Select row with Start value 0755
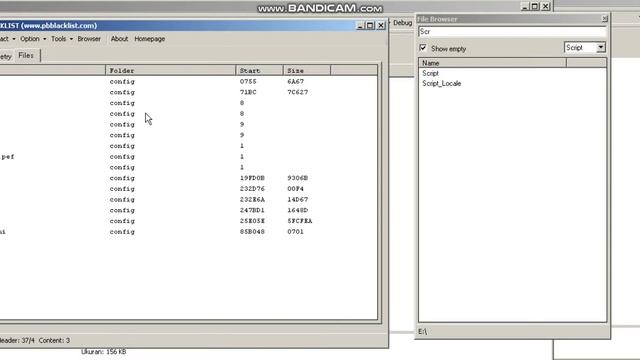 click(248, 82)
